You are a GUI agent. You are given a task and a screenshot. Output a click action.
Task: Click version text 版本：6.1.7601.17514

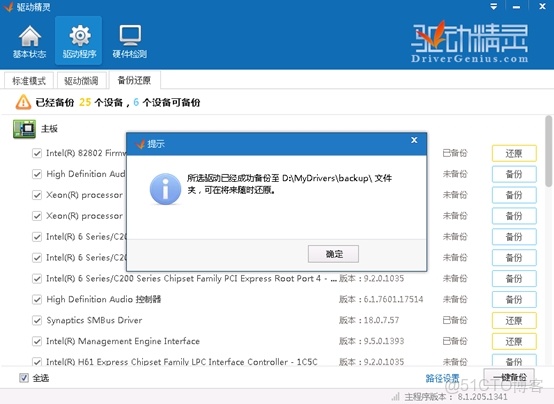(x=381, y=299)
